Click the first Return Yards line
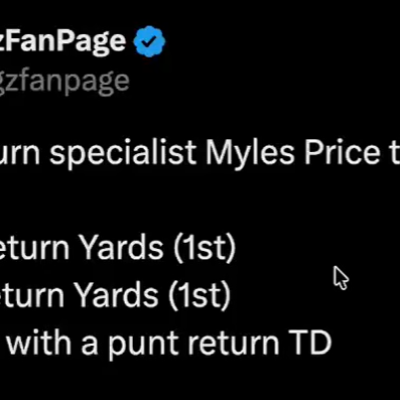This screenshot has height=400, width=400. 118,248
